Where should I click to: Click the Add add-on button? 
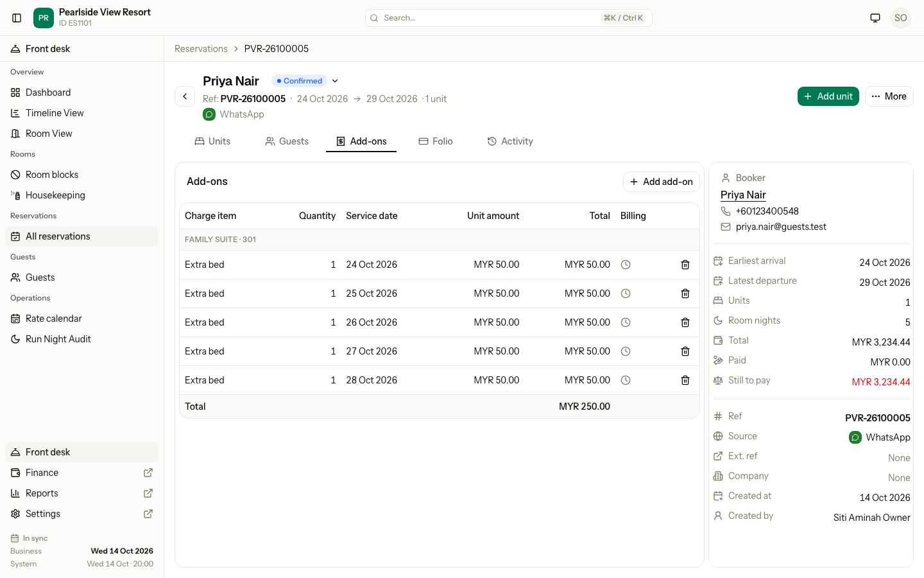(662, 182)
